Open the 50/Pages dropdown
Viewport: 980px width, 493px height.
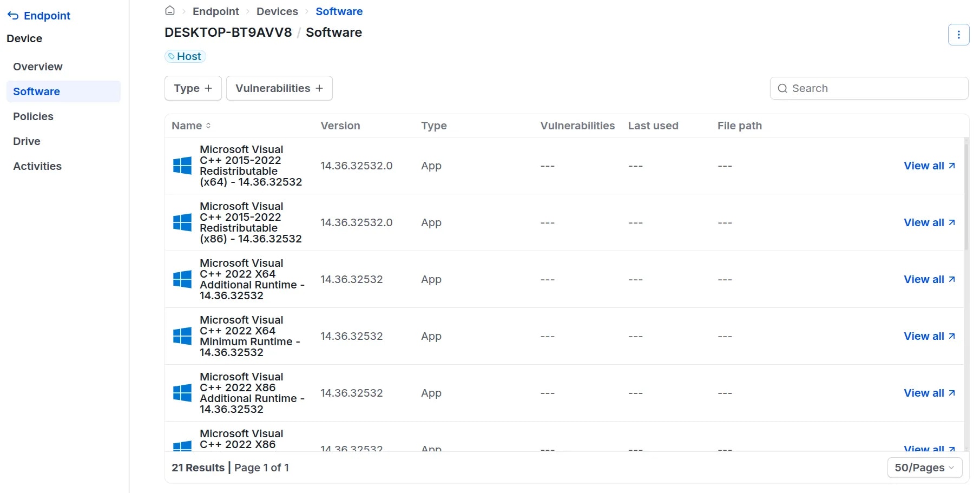[x=924, y=467]
